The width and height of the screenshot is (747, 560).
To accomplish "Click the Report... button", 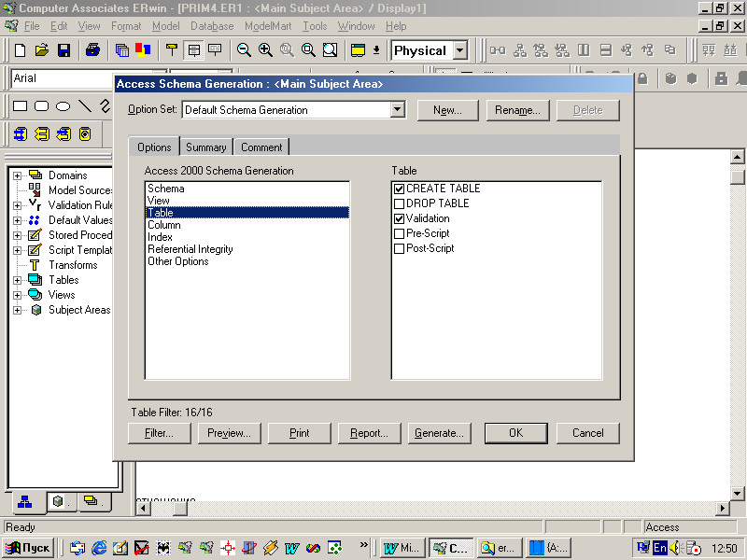I will click(369, 433).
